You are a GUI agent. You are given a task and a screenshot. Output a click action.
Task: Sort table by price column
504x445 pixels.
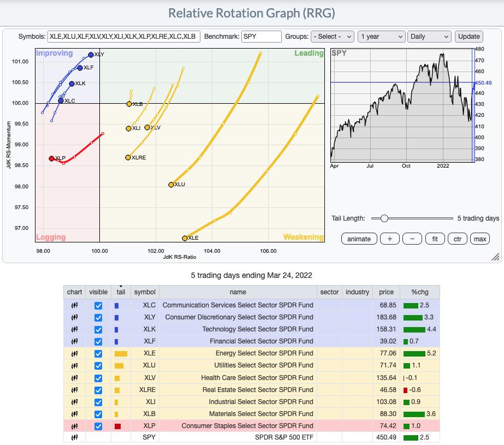tap(386, 292)
